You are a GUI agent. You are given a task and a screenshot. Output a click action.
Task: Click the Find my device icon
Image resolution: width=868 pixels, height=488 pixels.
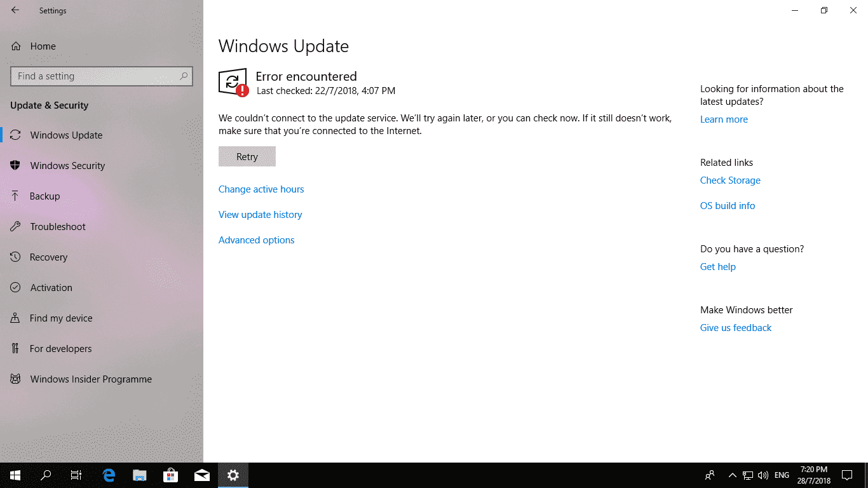pos(16,318)
